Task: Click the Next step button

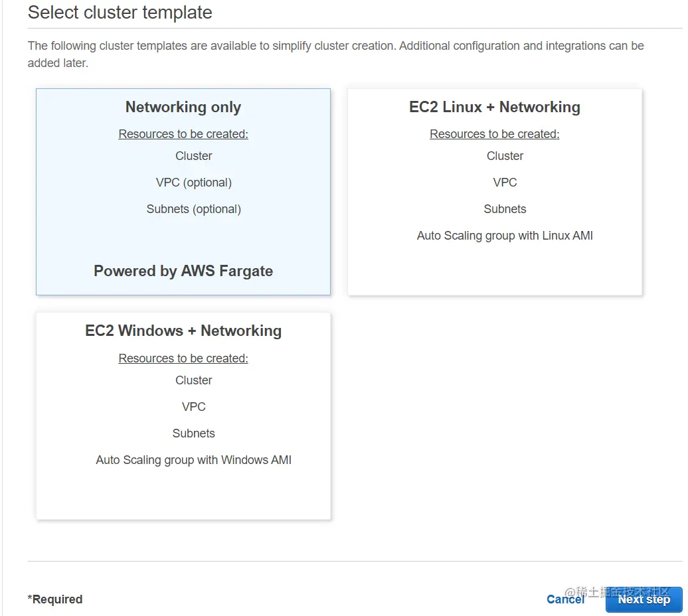Action: click(644, 599)
